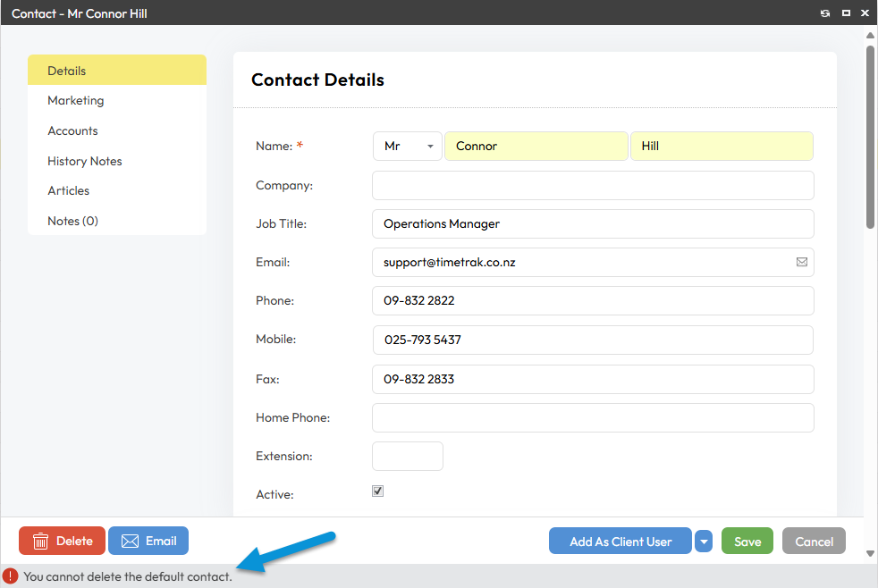Click the red error alert icon
Viewport: 878px width, 588px height.
[10, 575]
